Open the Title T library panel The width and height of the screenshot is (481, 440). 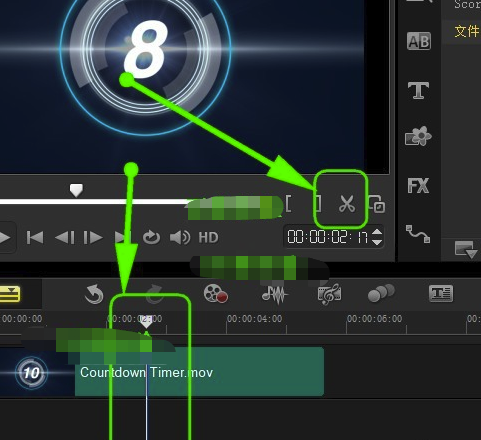coord(418,90)
